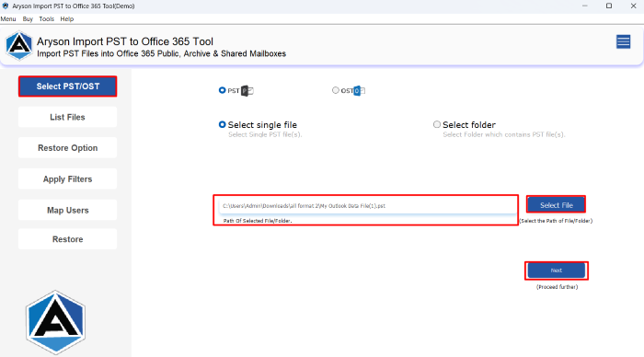Click the selected file path field
This screenshot has width=644, height=357.
368,206
